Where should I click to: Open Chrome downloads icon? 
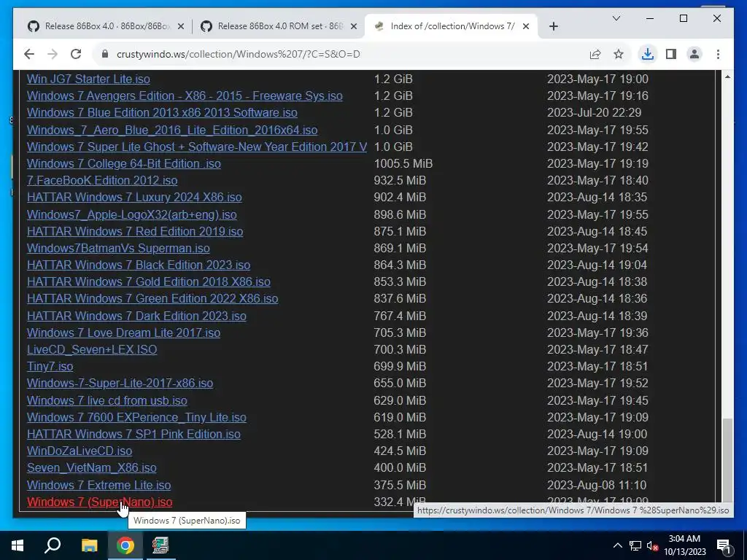pos(648,54)
